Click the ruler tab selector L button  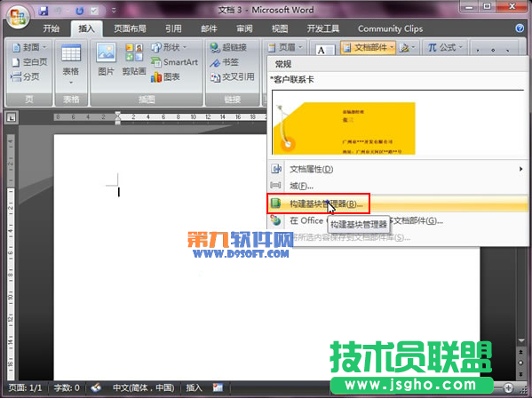[x=12, y=117]
